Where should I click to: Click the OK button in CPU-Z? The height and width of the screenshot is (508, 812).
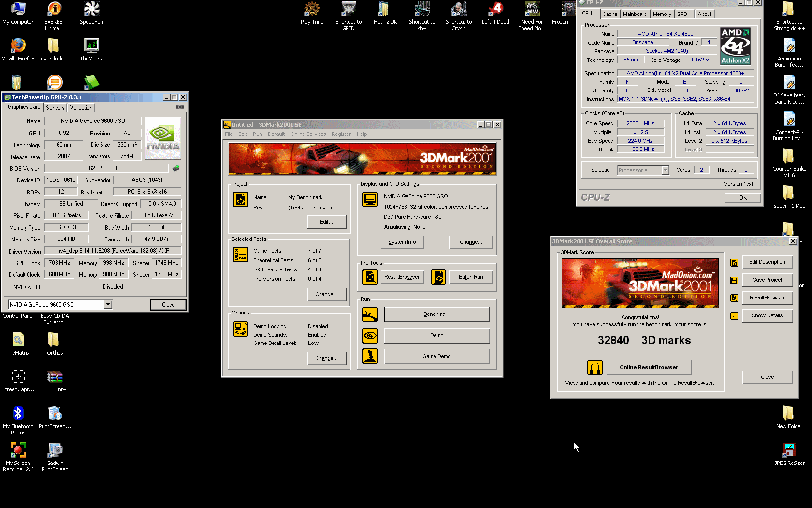coord(743,198)
